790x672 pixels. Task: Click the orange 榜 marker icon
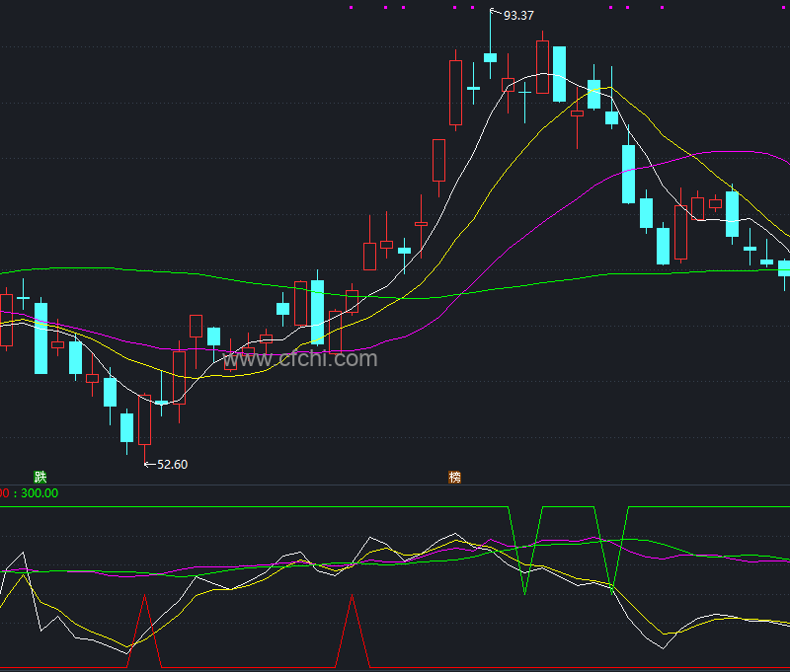454,477
